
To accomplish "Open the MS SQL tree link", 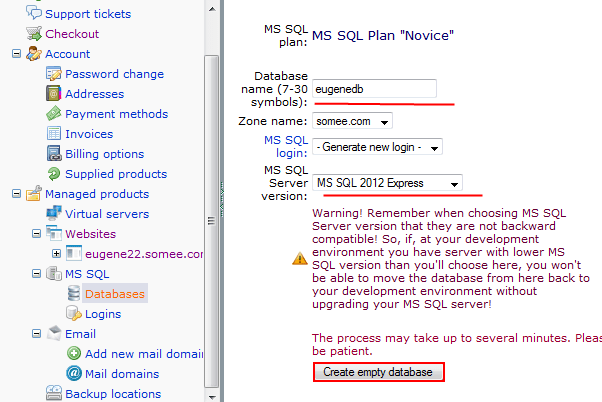I will click(87, 274).
